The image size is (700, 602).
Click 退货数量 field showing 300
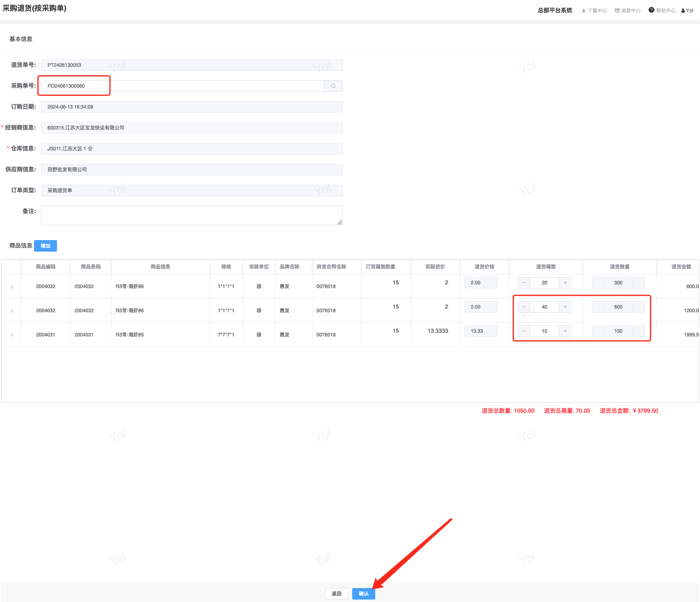click(618, 283)
